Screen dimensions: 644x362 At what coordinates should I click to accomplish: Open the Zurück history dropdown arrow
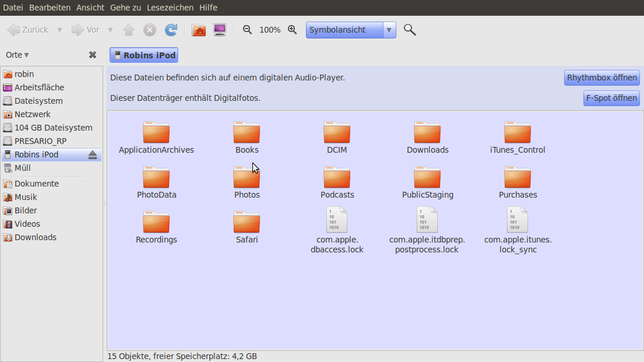[59, 30]
